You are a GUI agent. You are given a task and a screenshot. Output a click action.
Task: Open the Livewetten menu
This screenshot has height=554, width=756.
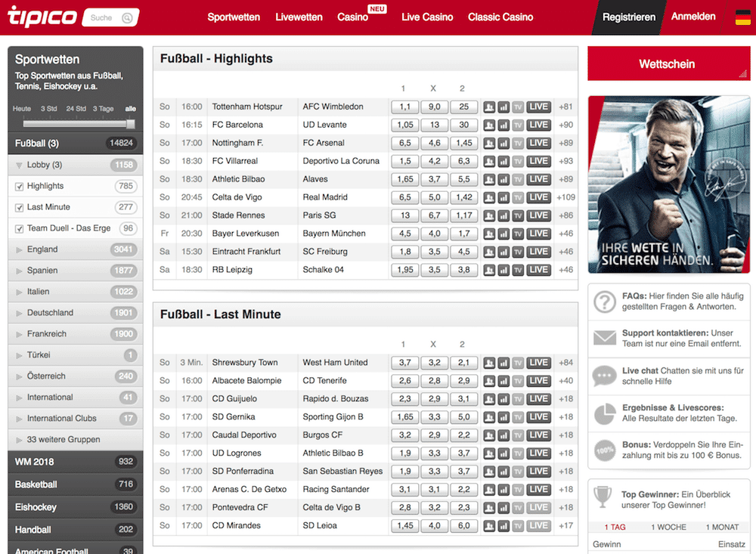pyautogui.click(x=299, y=17)
